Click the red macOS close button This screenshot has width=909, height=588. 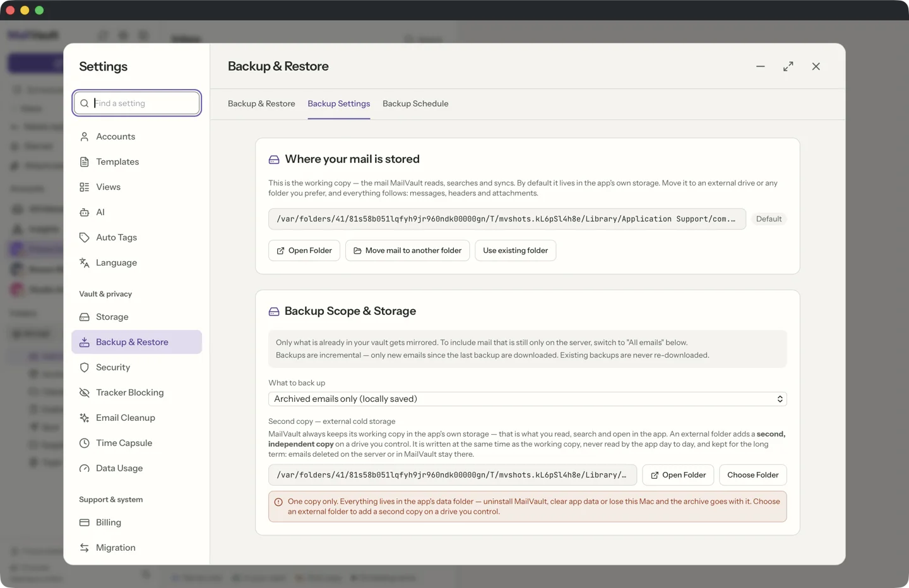[x=10, y=10]
